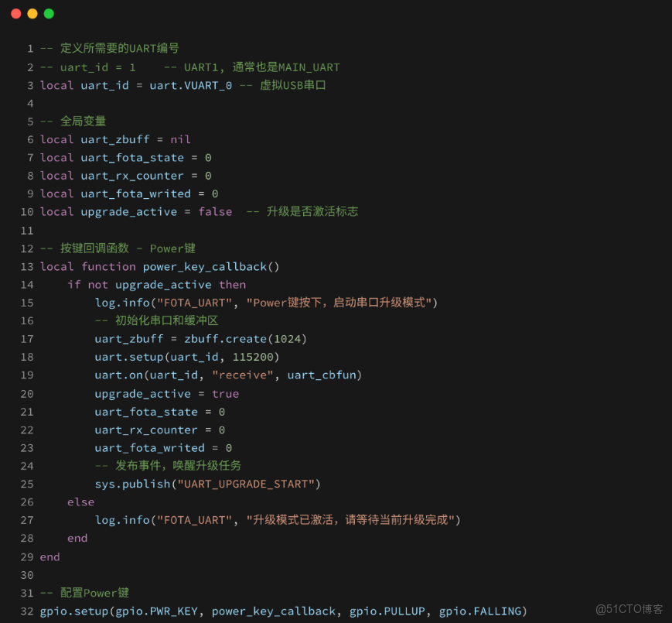Click 'uart.setup(uart_id, 115200)' on line 18
Image resolution: width=672 pixels, height=623 pixels.
coord(187,358)
